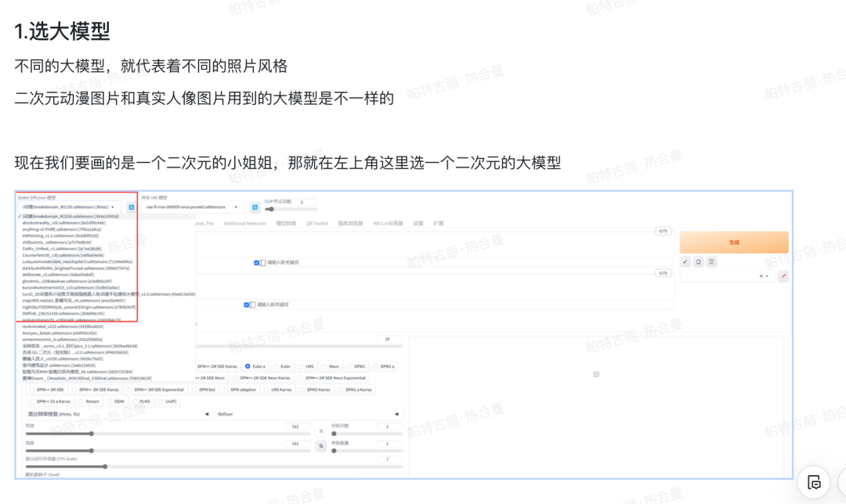The image size is (846, 504).
Task: Click the CFG Scale value field showing 7
Action: coord(389,459)
